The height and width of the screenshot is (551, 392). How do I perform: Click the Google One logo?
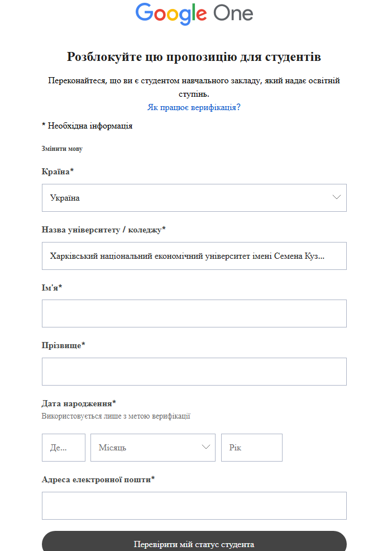tap(194, 14)
